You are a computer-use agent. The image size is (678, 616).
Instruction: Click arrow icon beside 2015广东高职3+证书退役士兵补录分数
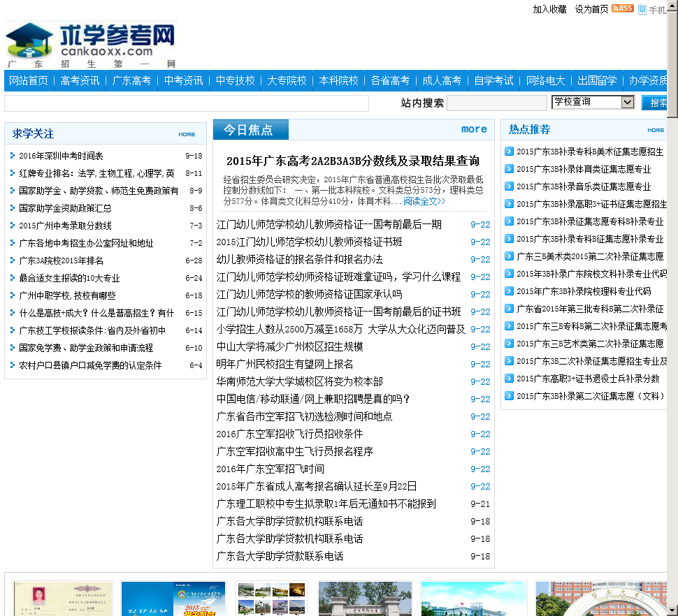[x=510, y=379]
